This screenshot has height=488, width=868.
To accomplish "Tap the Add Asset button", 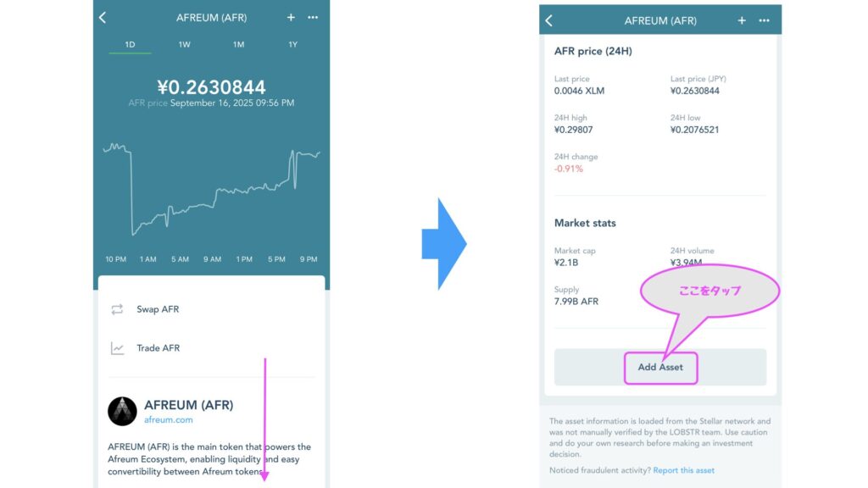I will click(660, 368).
